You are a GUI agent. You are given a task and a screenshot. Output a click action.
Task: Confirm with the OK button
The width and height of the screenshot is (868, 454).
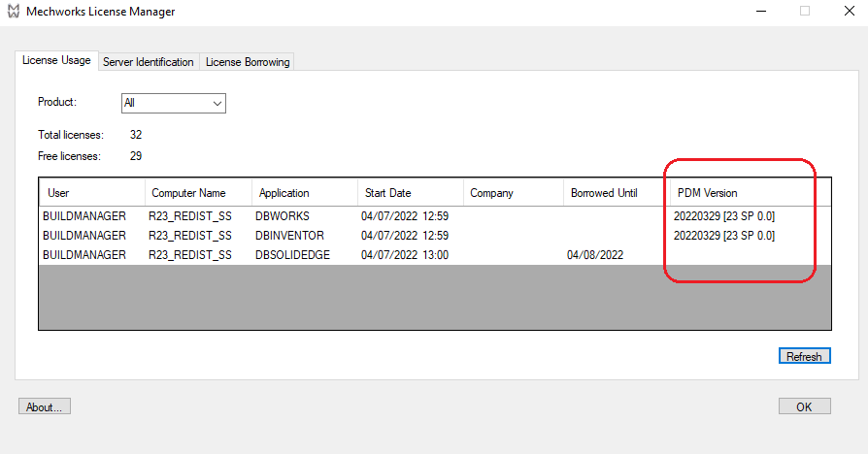(804, 406)
